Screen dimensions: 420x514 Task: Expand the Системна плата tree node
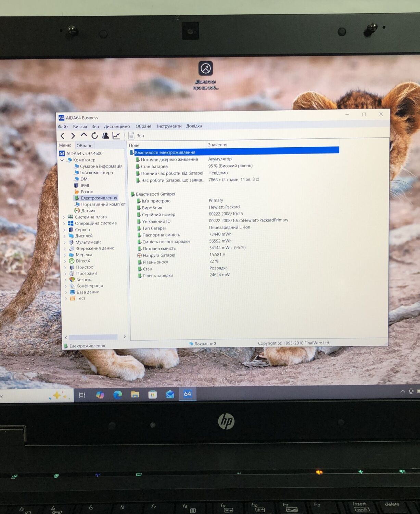(x=64, y=217)
